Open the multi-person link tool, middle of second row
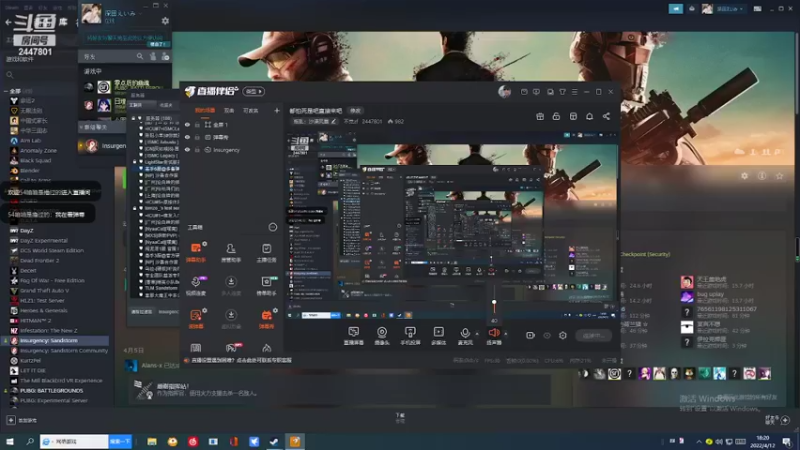This screenshot has height=450, width=800. pyautogui.click(x=231, y=286)
